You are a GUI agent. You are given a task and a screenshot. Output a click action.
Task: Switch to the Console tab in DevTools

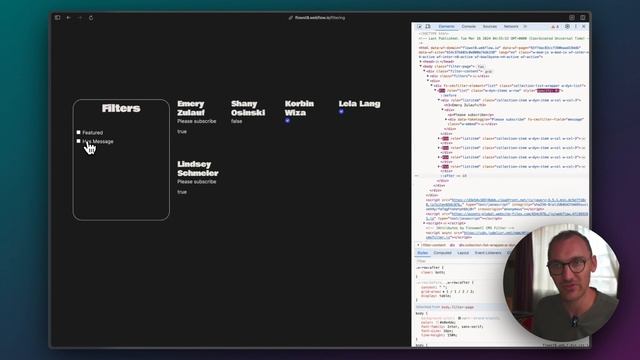pos(469,27)
